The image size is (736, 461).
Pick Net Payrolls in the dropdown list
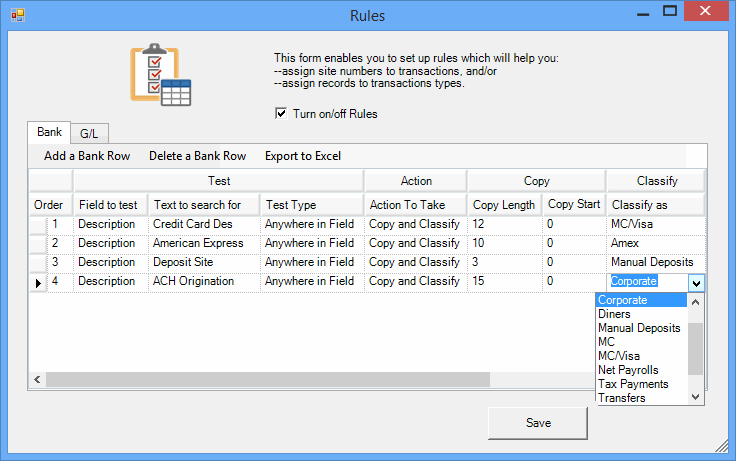click(x=628, y=370)
